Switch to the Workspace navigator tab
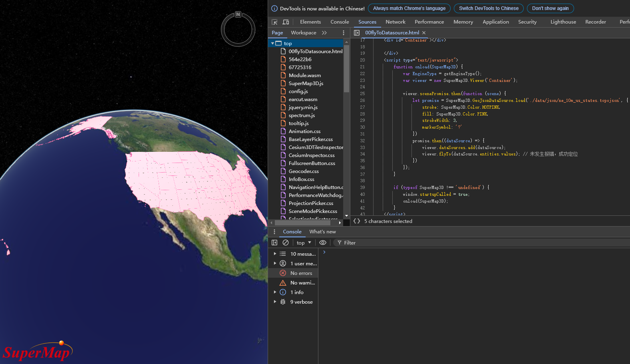 (304, 33)
